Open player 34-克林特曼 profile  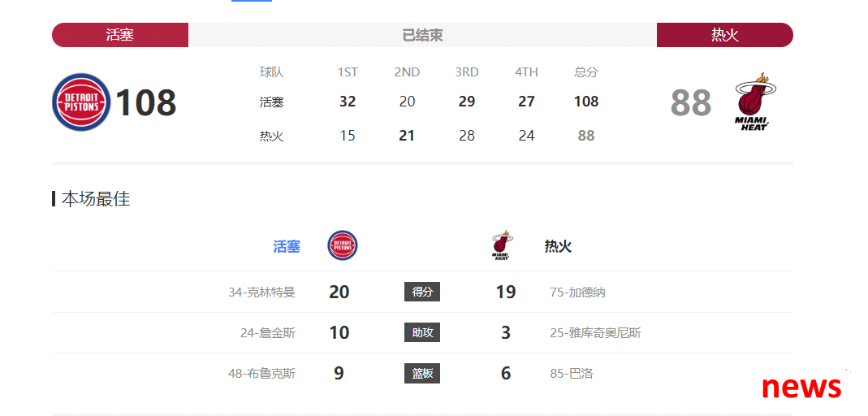coord(261,292)
